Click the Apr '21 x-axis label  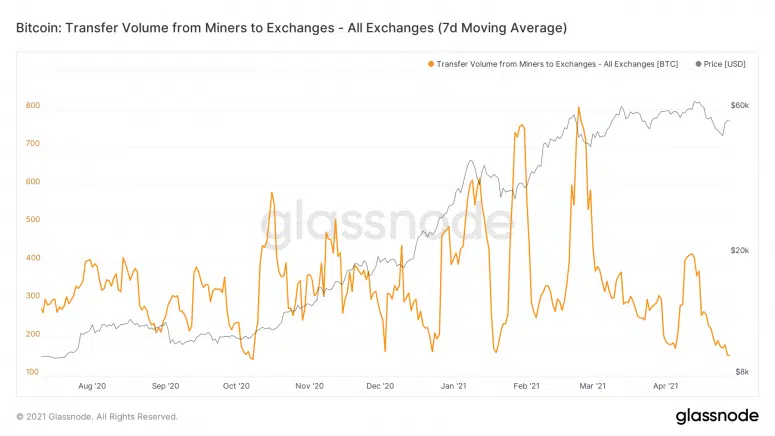tap(666, 386)
